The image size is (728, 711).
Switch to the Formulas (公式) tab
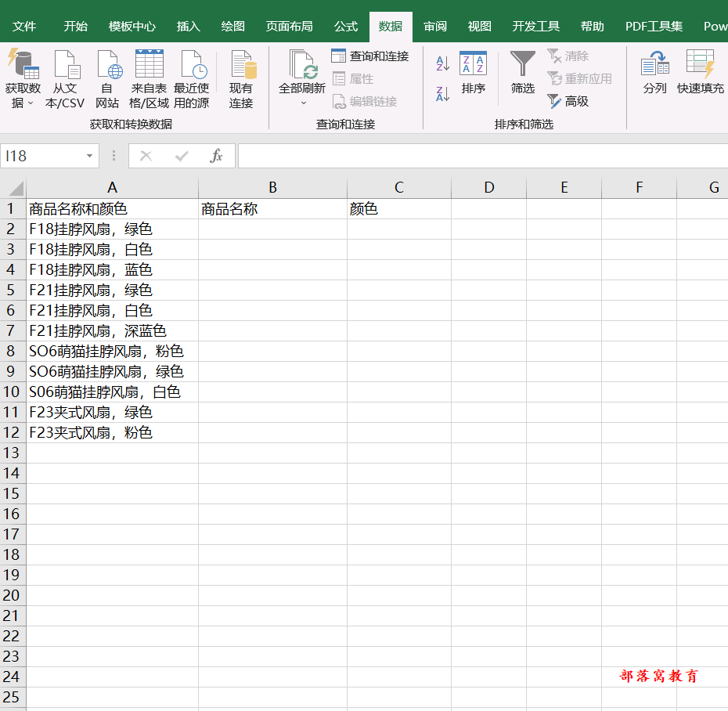pyautogui.click(x=346, y=27)
